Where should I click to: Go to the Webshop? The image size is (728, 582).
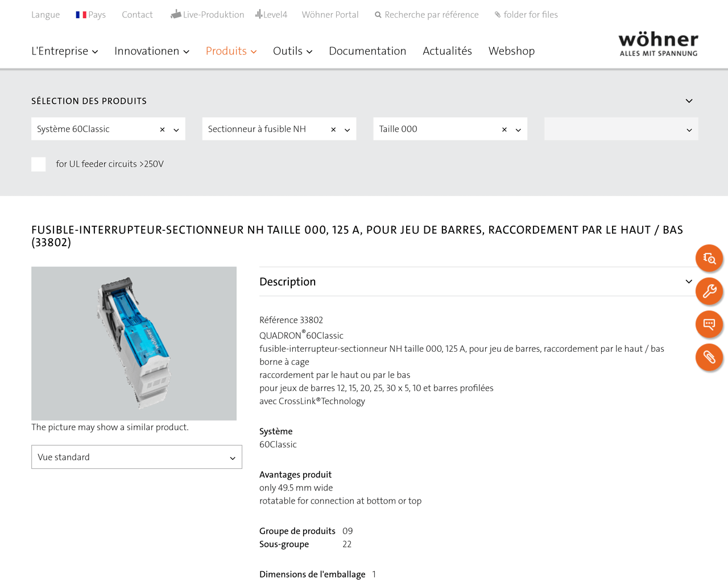(511, 51)
